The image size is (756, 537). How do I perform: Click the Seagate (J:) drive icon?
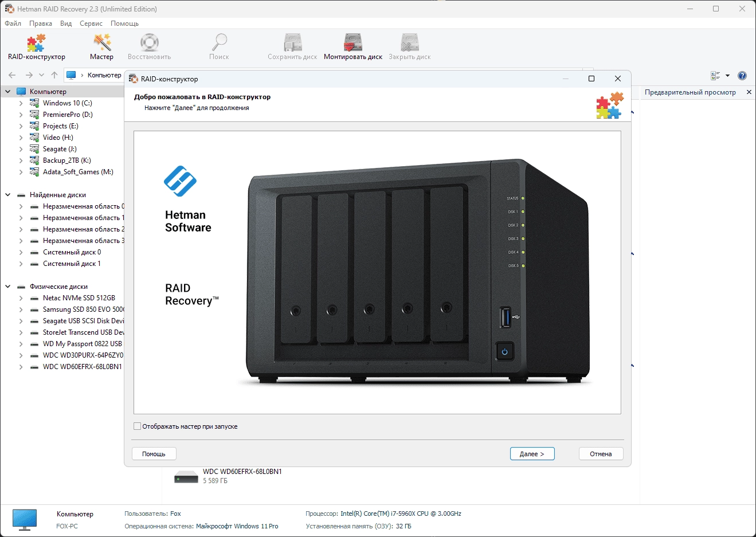34,149
